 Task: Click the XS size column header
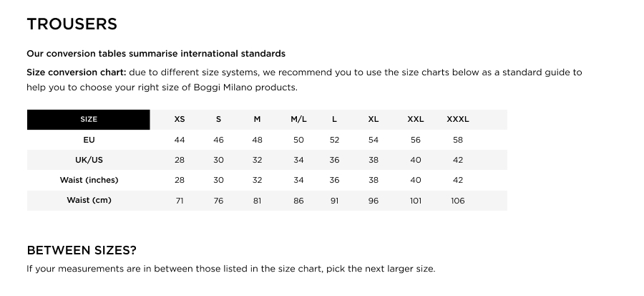180,120
